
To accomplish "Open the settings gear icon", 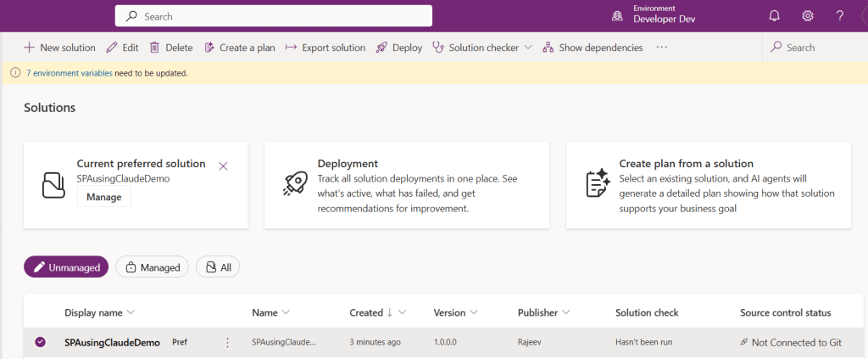I will 807,16.
